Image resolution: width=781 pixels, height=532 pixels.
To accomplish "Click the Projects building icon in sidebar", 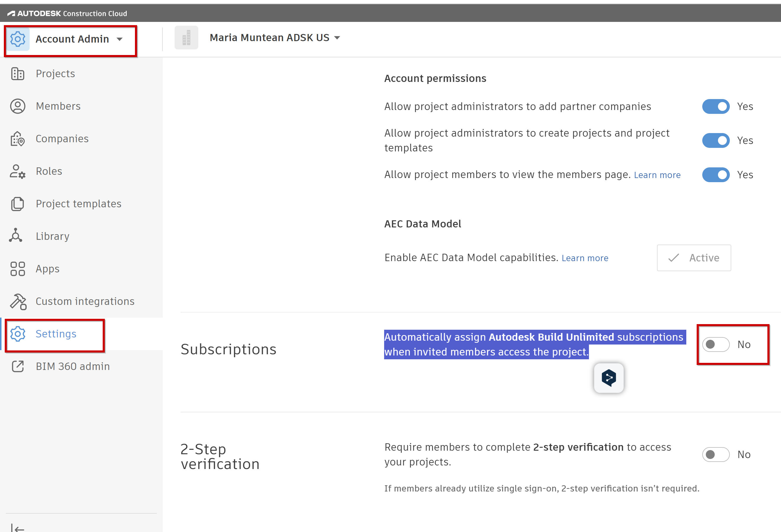I will [17, 74].
